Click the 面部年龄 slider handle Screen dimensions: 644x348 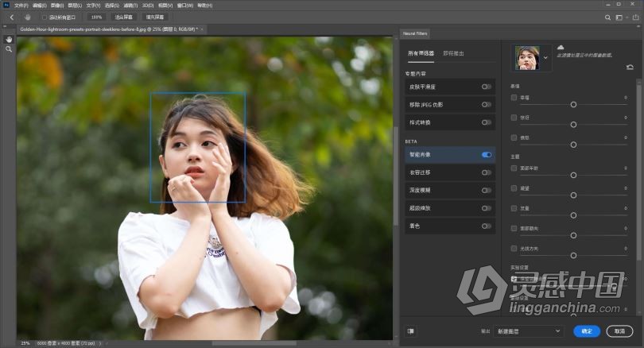tap(573, 176)
